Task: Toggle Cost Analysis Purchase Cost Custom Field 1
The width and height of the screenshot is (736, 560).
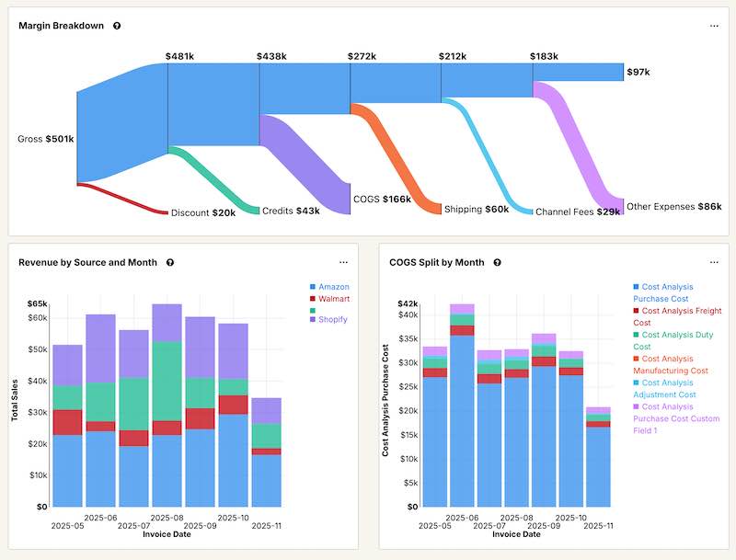Action: pos(672,407)
